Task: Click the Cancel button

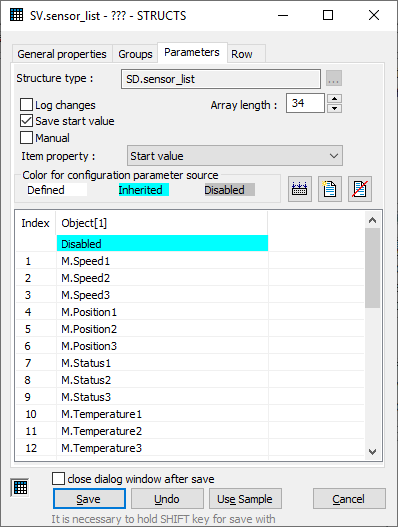Action: (349, 499)
